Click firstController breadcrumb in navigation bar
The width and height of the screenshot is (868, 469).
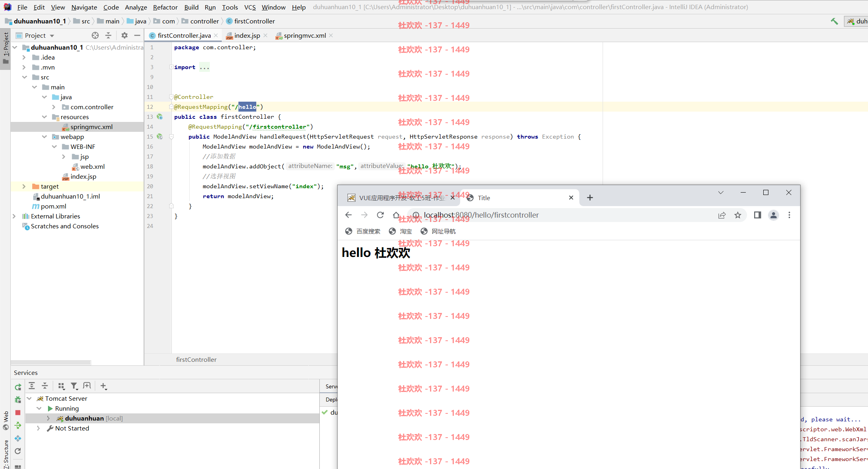click(251, 21)
